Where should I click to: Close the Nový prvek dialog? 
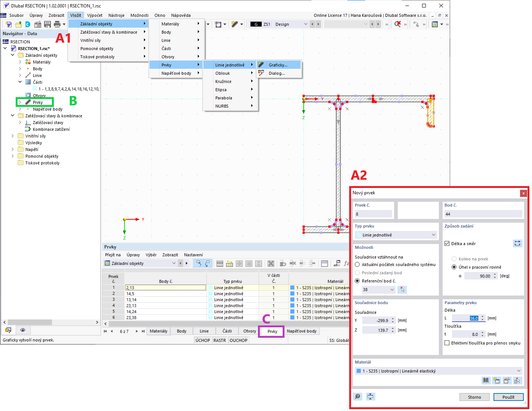(x=523, y=193)
